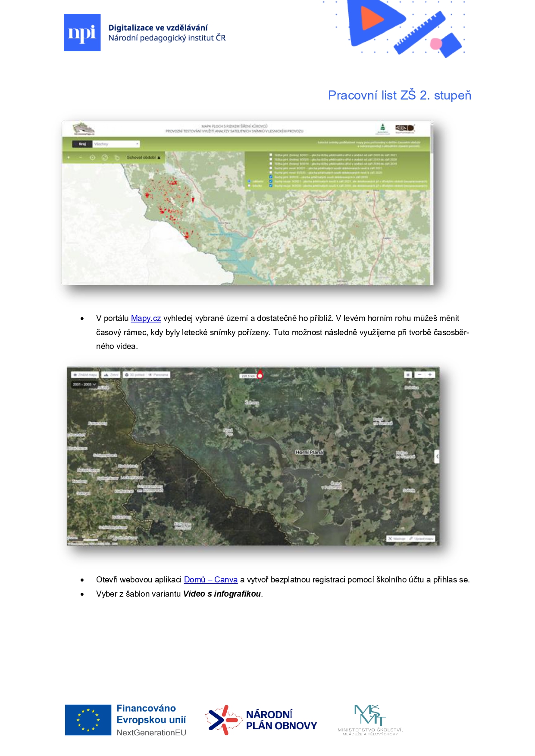Check the first layer checkbox in legend list
Image resolution: width=535 pixels, height=756 pixels.
pos(271,155)
